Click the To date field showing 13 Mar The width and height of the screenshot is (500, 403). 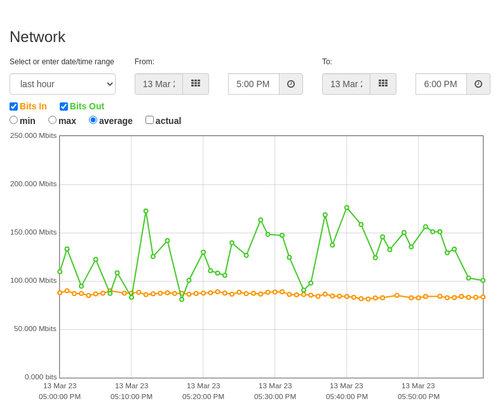[346, 84]
